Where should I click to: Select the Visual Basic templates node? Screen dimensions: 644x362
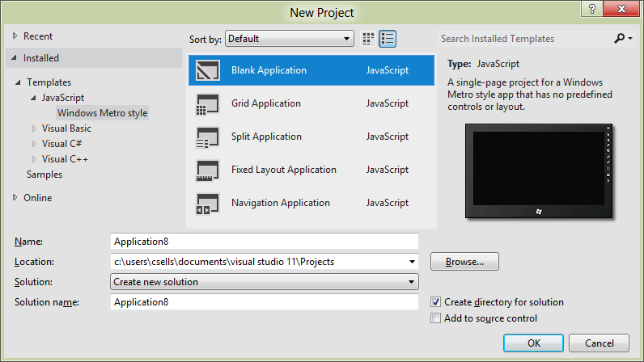[x=66, y=128]
